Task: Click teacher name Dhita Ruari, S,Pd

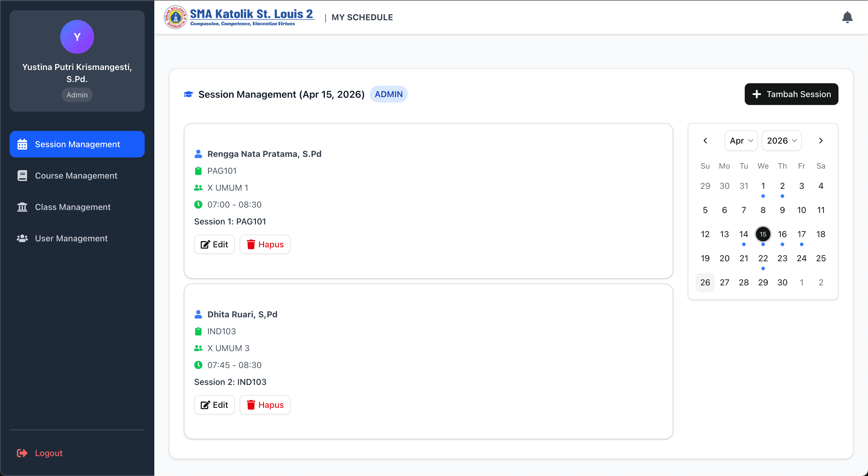Action: pos(242,314)
